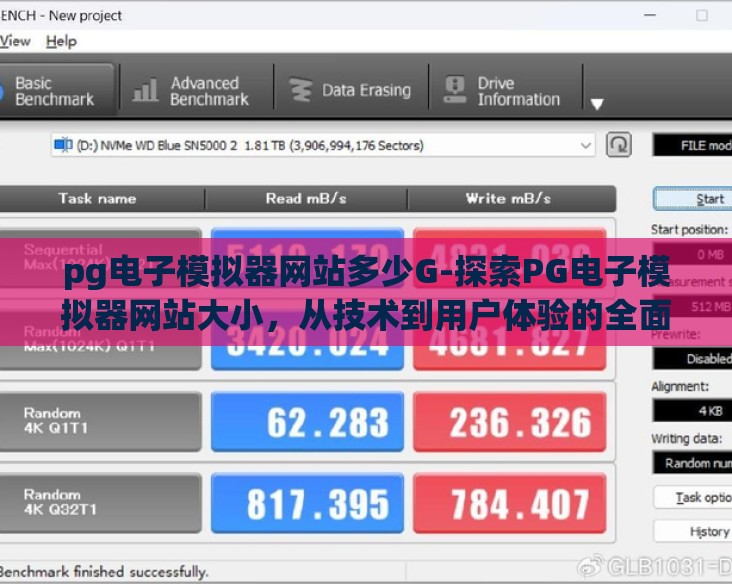Click the 62.283 read result
The width and height of the screenshot is (732, 584).
pos(307,422)
